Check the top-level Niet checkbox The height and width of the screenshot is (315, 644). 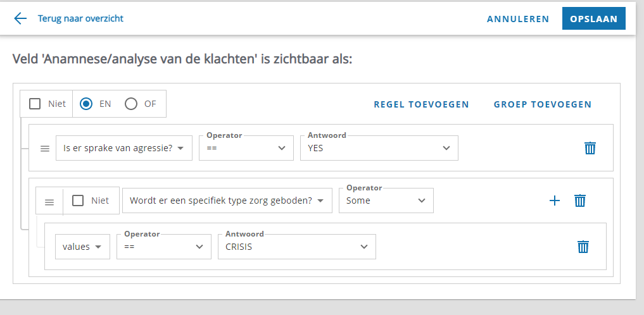35,104
